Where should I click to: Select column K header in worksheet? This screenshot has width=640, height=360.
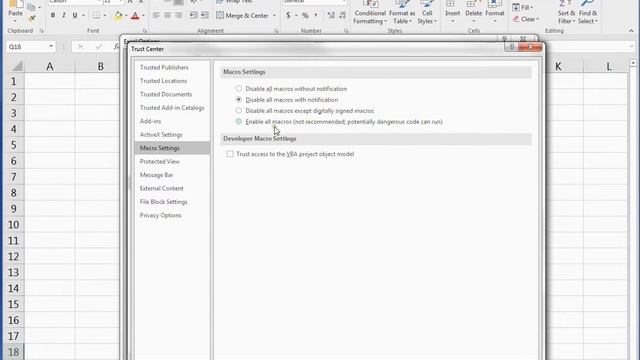[558, 66]
